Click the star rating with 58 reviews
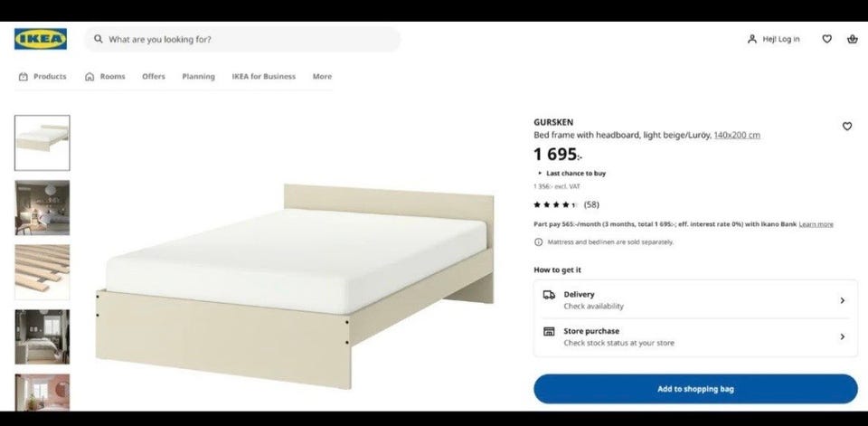Screen dimensions: 868x426 click(x=566, y=204)
